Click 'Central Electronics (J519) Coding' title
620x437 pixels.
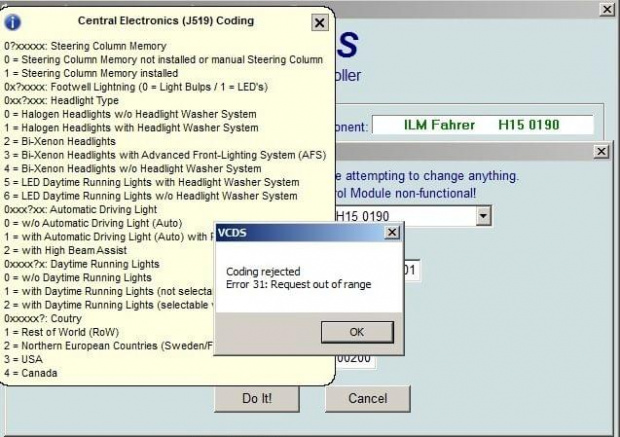[x=166, y=21]
